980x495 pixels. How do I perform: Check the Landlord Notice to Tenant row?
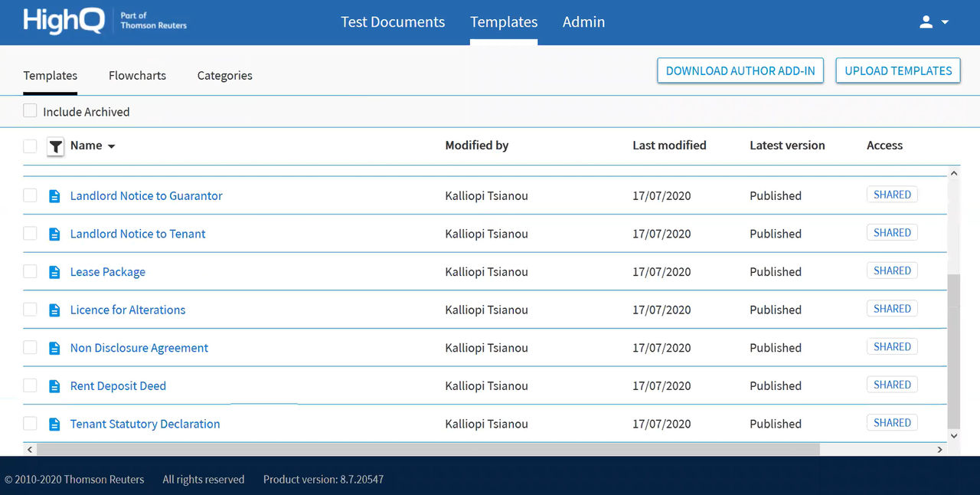[x=30, y=233]
